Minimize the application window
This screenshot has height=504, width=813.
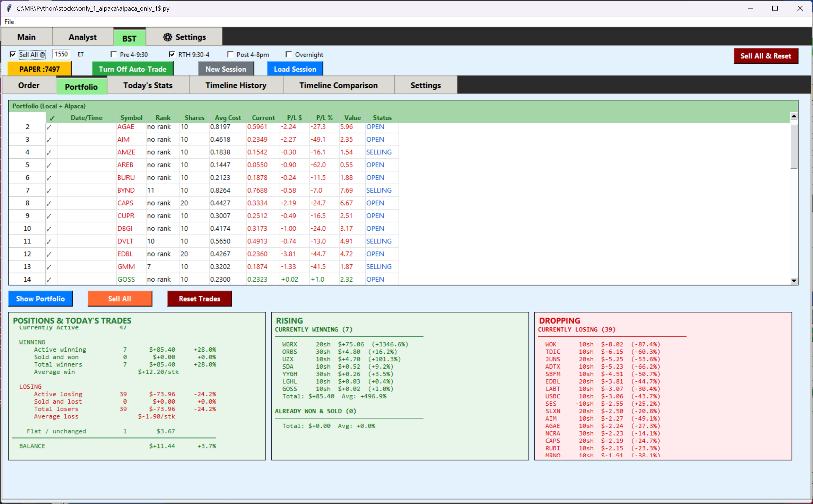pos(751,8)
